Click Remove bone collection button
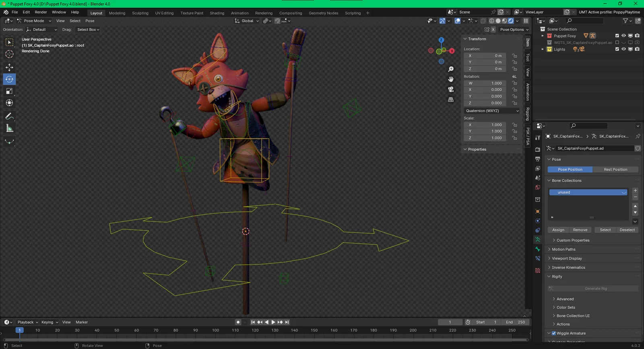The image size is (644, 349). click(x=580, y=230)
